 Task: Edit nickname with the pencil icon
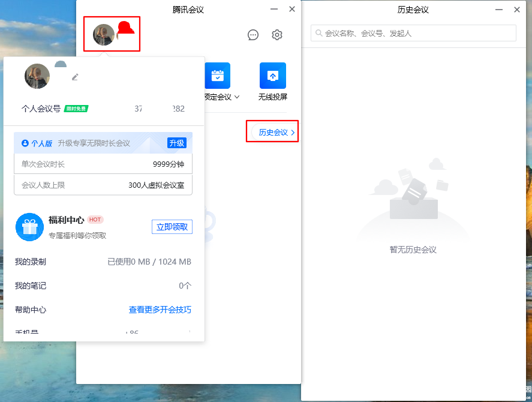(75, 77)
